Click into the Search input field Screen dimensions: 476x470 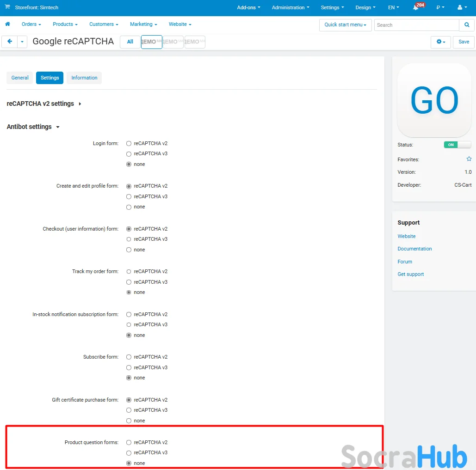tap(416, 25)
